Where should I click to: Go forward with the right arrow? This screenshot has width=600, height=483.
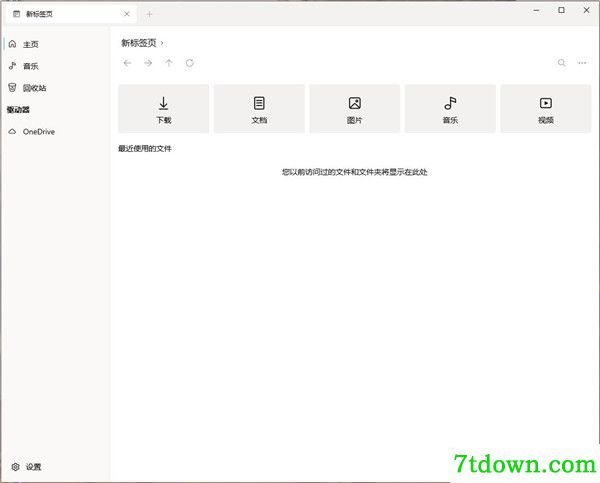pos(148,63)
